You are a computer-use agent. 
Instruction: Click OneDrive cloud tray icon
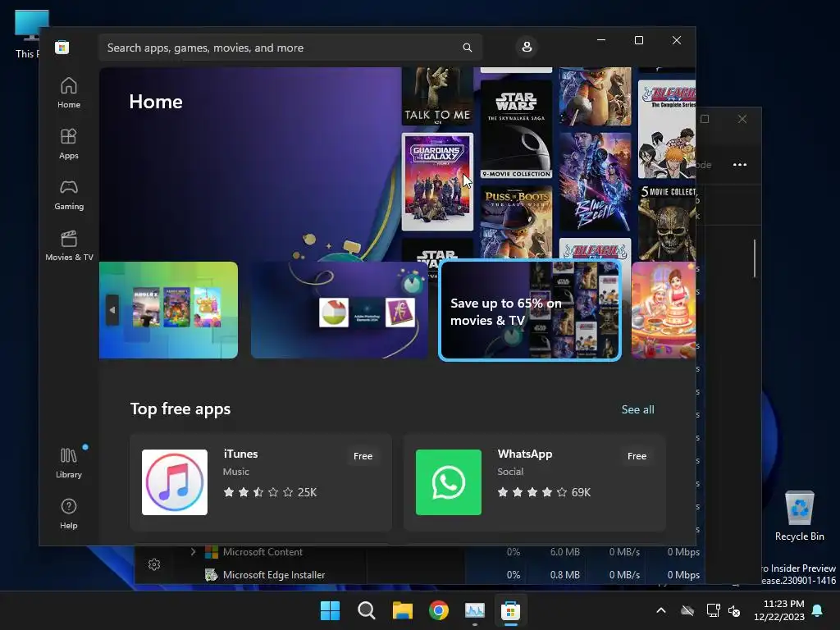[x=687, y=610]
